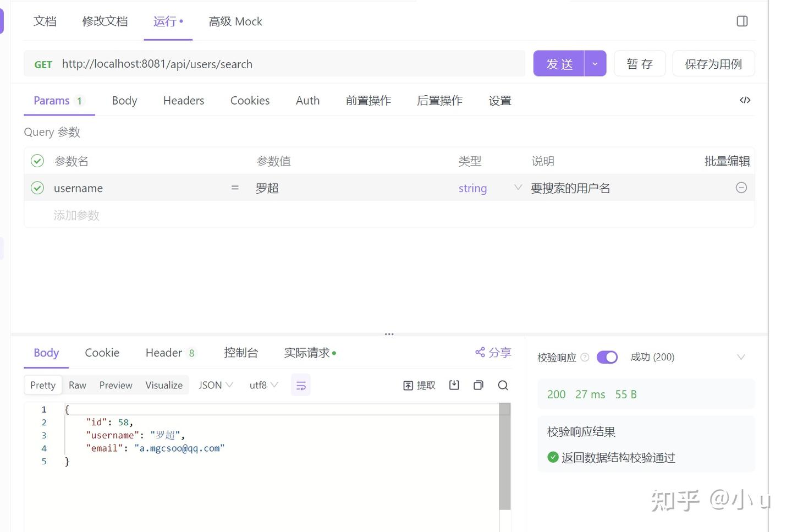Open the 后置操作 tab
The image size is (792, 532).
tap(440, 101)
